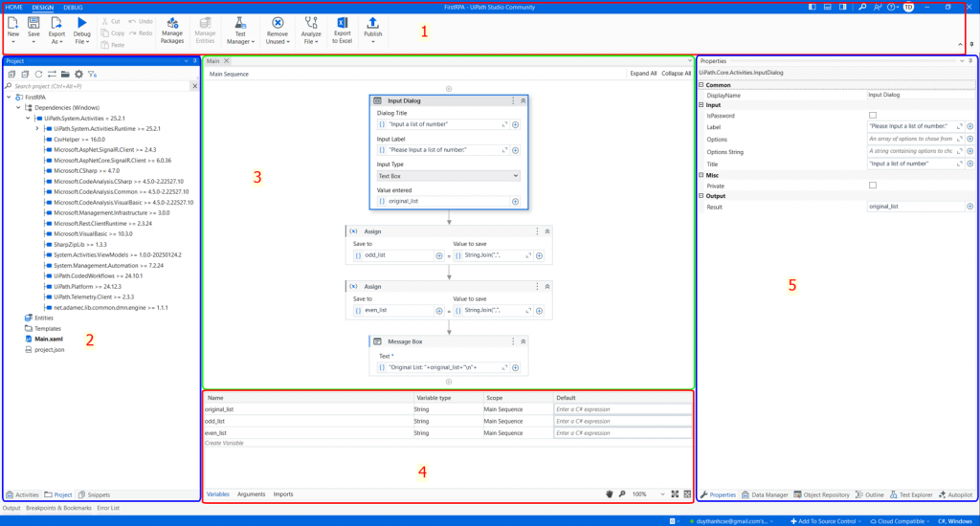The image size is (980, 526).
Task: Click Fit to Screen icon
Action: click(675, 494)
